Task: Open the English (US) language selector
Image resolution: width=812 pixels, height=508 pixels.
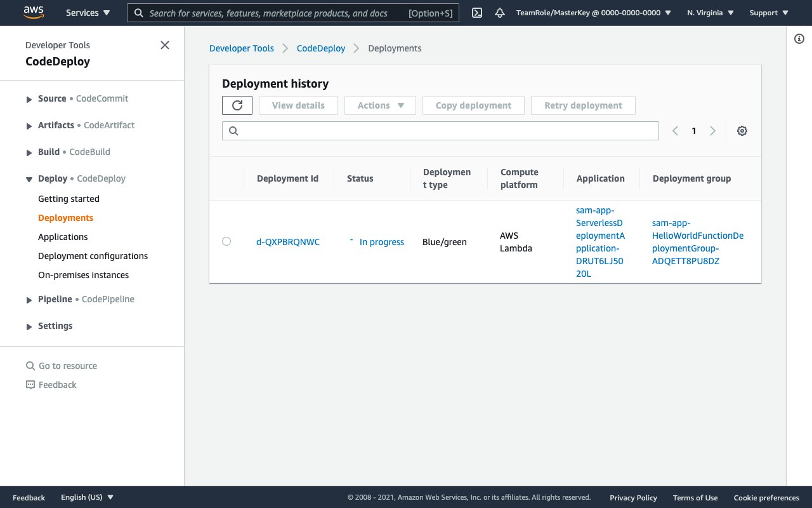Action: click(x=87, y=497)
